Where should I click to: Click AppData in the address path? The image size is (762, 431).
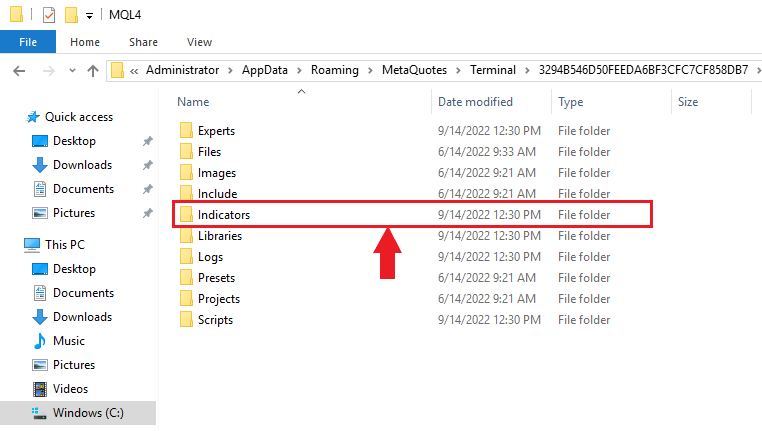point(265,70)
